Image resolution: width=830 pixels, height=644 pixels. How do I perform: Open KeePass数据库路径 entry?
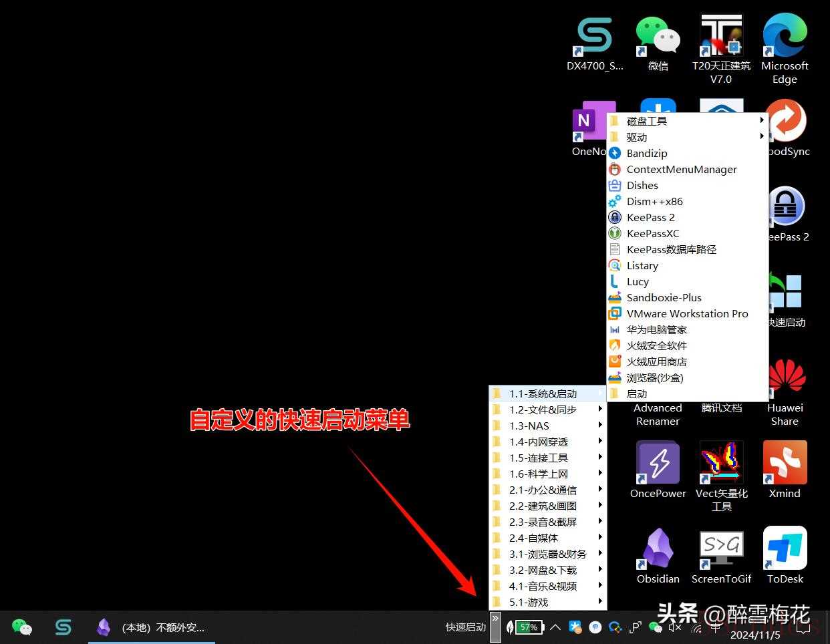[x=688, y=249]
